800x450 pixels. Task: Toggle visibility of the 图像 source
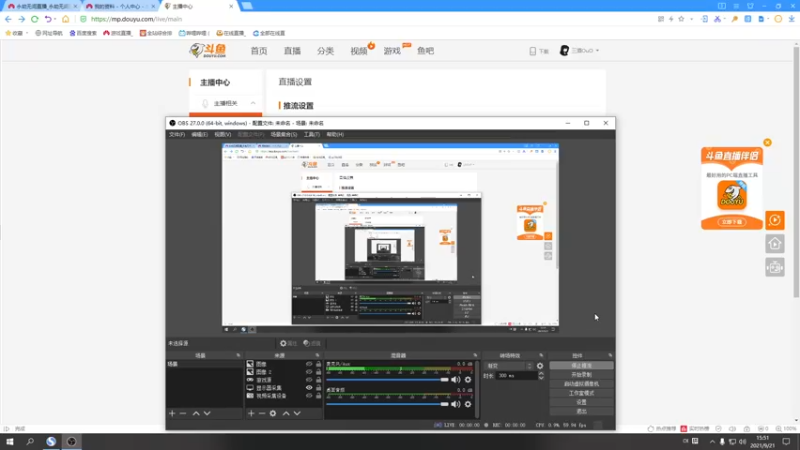pos(309,364)
